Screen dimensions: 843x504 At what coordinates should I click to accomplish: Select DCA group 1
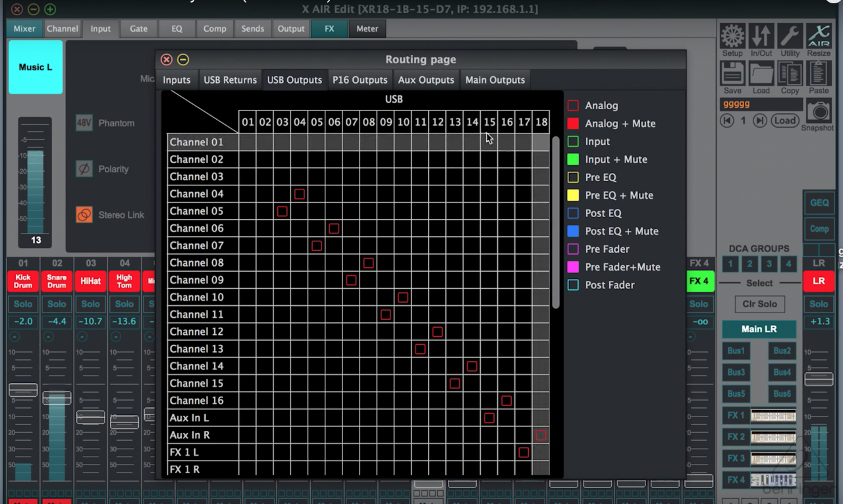coord(730,264)
